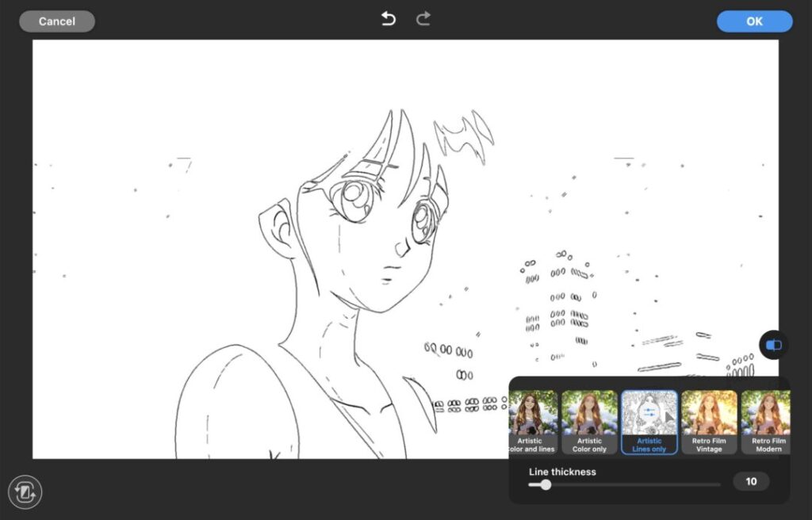Click the far right end of thickness slider
The height and width of the screenshot is (520, 812).
[x=719, y=484]
